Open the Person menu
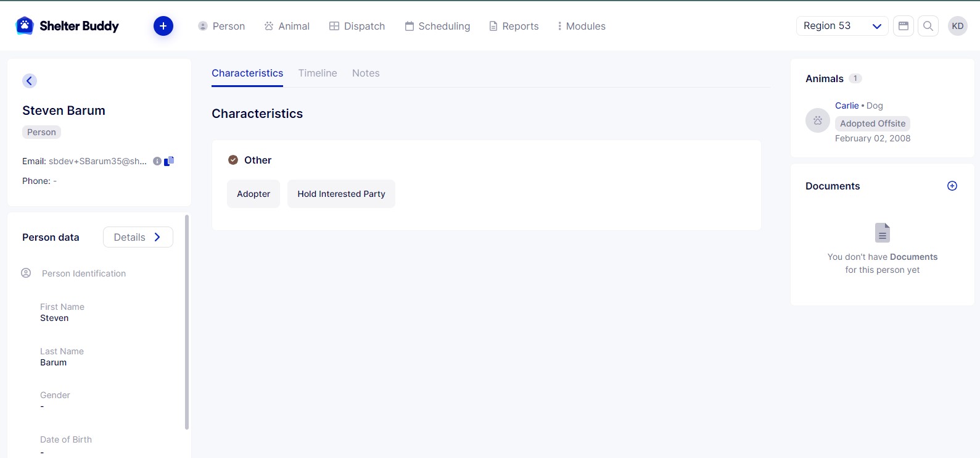 [x=221, y=26]
